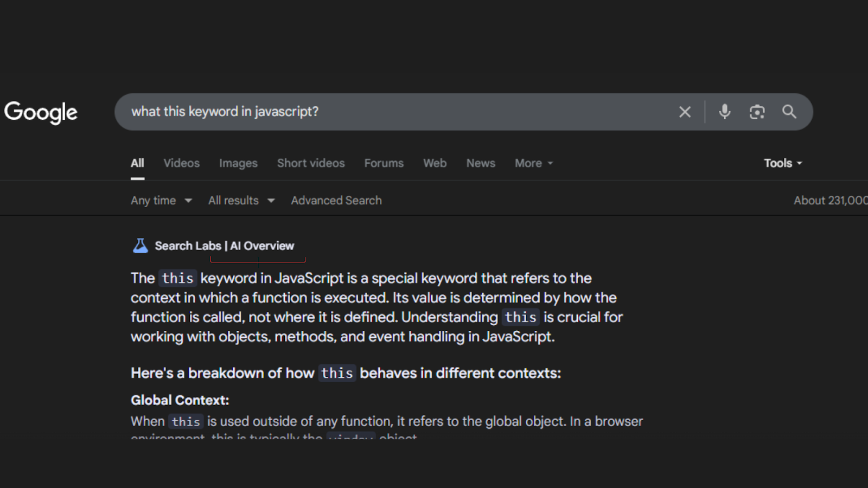The width and height of the screenshot is (868, 488).
Task: Open Advanced Search link
Action: point(336,201)
